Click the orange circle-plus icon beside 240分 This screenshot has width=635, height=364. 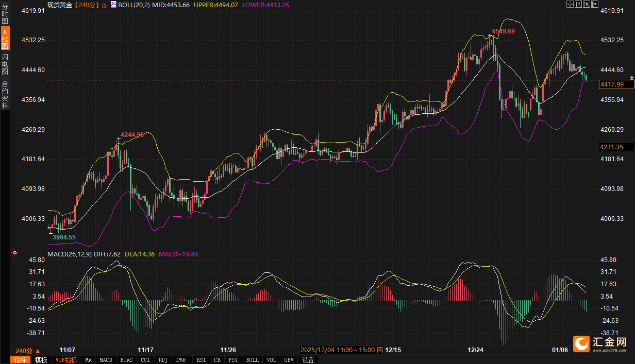point(105,5)
